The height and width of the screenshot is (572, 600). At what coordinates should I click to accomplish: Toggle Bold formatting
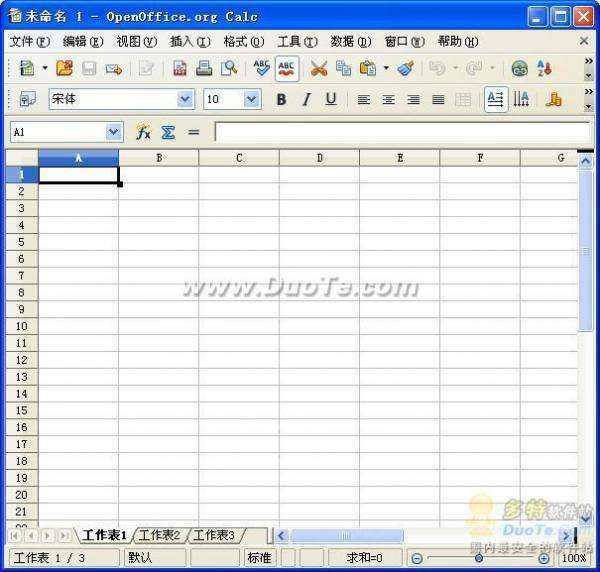click(281, 99)
